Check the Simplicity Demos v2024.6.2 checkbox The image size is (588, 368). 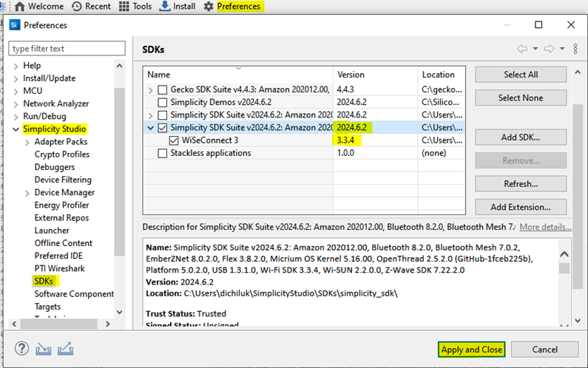163,102
